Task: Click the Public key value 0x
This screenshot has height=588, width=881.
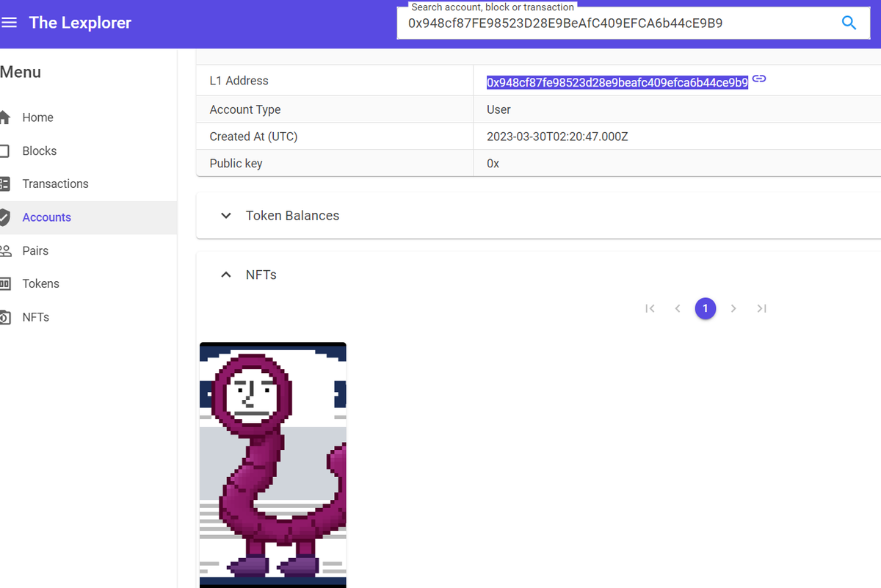Action: tap(493, 164)
